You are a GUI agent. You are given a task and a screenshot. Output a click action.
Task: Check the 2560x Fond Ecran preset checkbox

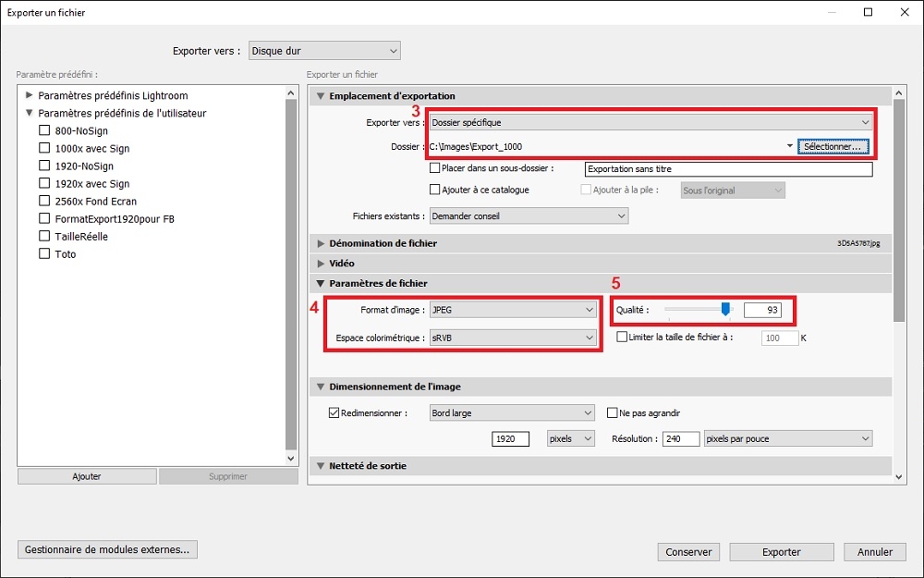click(x=44, y=201)
